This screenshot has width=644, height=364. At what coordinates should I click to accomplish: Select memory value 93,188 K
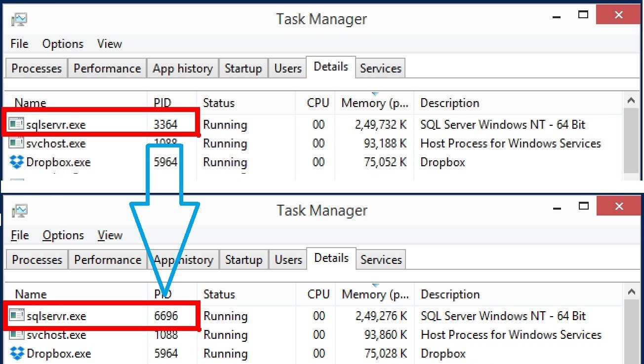(386, 144)
